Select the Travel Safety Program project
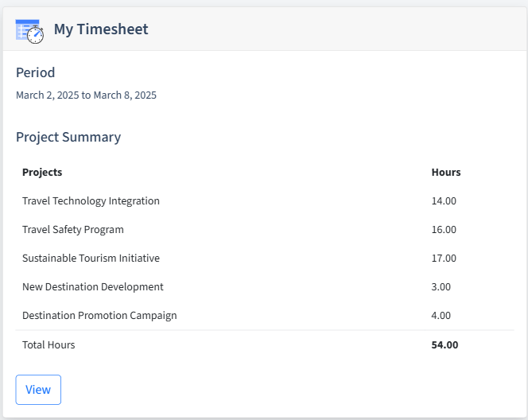 [72, 229]
